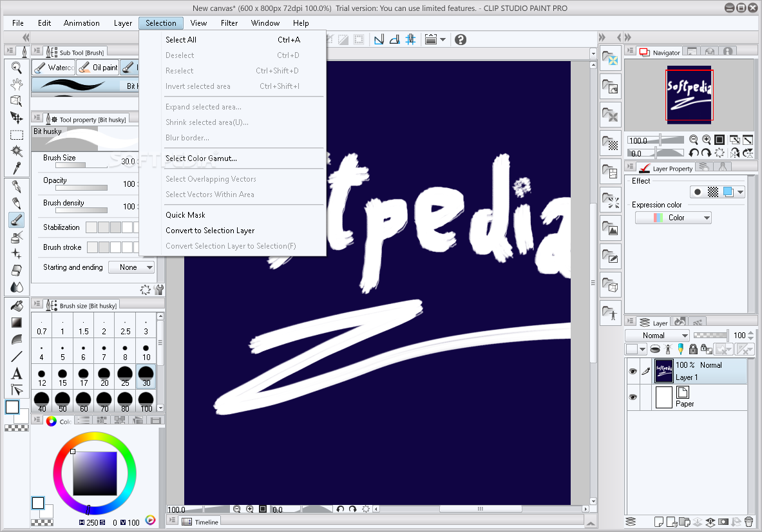
Task: Select the Operation object cube tool
Action: point(17,101)
